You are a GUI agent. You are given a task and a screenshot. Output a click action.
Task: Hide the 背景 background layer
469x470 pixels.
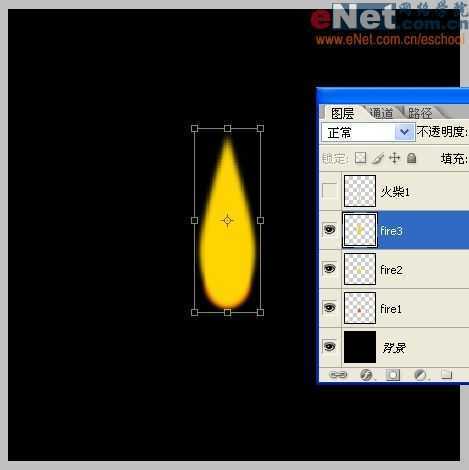pos(330,347)
